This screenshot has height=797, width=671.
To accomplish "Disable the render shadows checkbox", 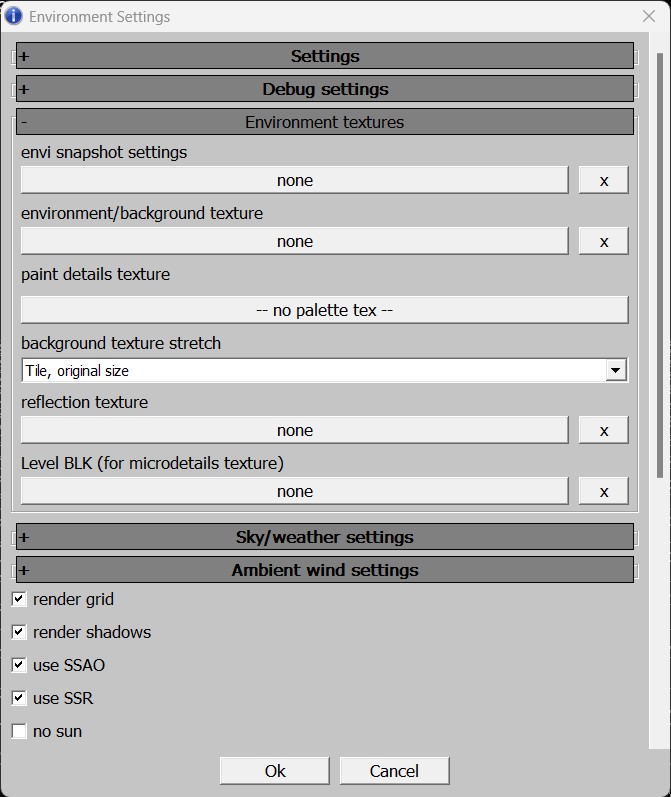I will 19,632.
